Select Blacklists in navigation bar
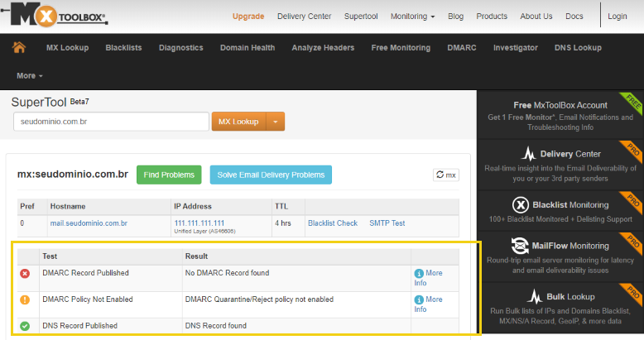This screenshot has height=340, width=644. point(123,48)
